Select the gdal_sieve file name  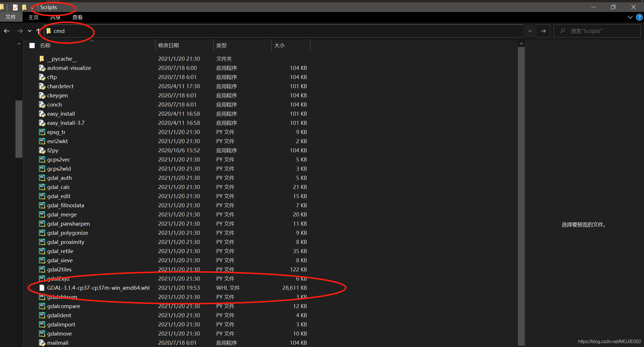click(60, 260)
